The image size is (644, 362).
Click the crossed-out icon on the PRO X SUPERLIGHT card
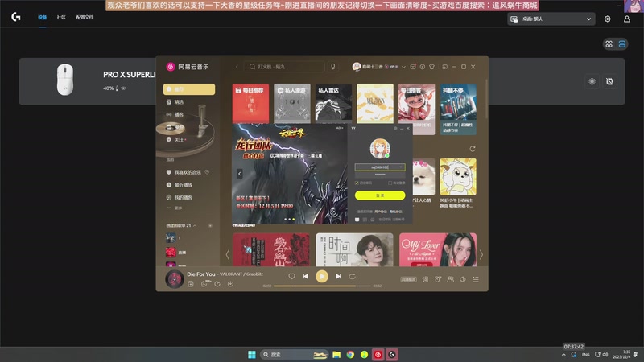coord(609,82)
